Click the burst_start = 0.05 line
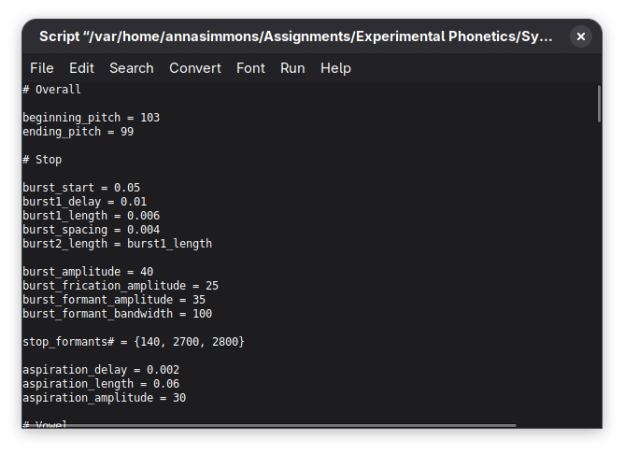 pos(81,187)
